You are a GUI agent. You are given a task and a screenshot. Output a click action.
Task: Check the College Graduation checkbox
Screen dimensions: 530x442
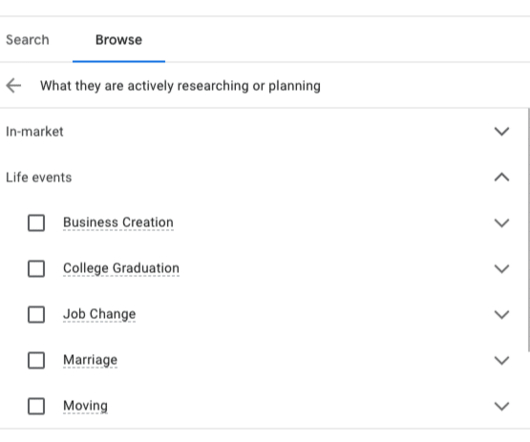(36, 269)
